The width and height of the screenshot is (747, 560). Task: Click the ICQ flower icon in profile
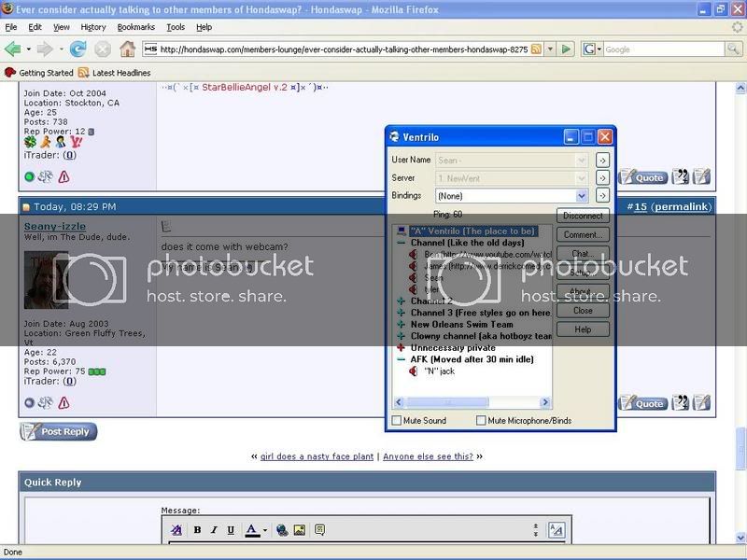pyautogui.click(x=30, y=142)
